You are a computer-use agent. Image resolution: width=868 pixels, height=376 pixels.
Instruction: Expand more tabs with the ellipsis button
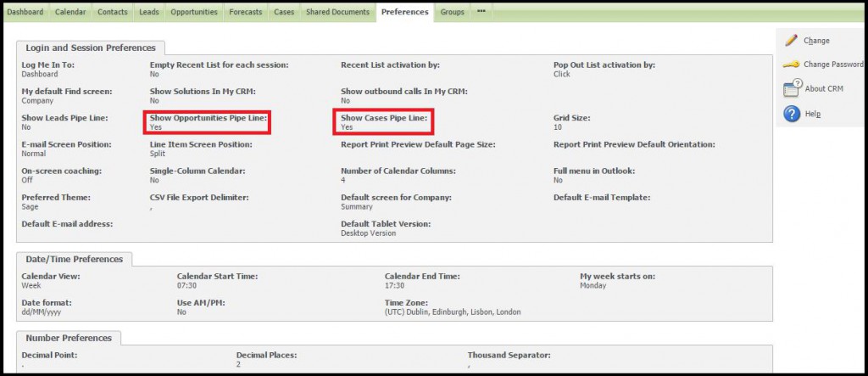[x=481, y=12]
